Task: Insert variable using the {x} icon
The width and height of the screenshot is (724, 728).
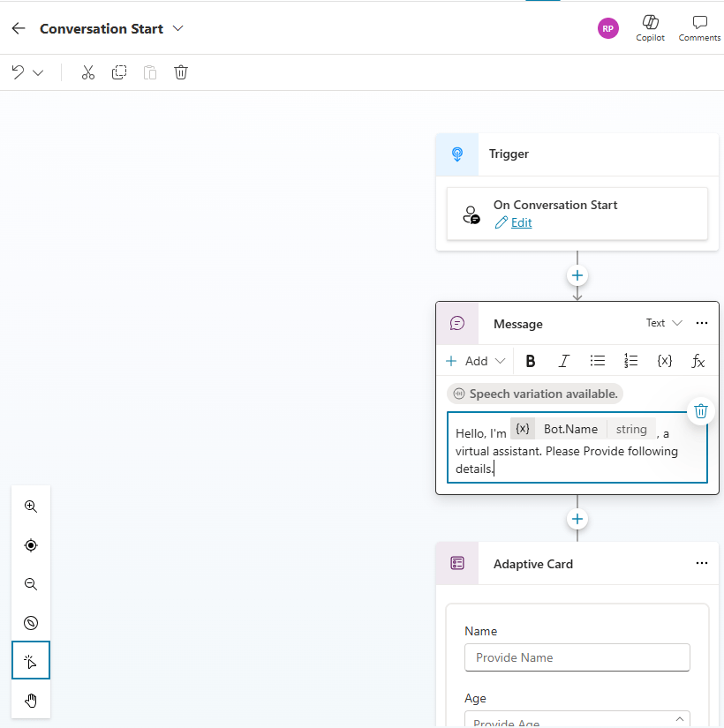Action: (x=665, y=361)
